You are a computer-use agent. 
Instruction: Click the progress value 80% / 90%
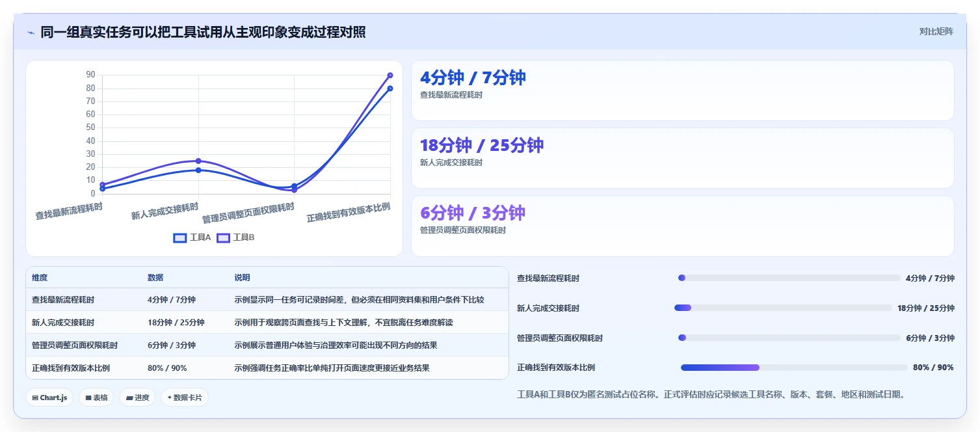(933, 368)
